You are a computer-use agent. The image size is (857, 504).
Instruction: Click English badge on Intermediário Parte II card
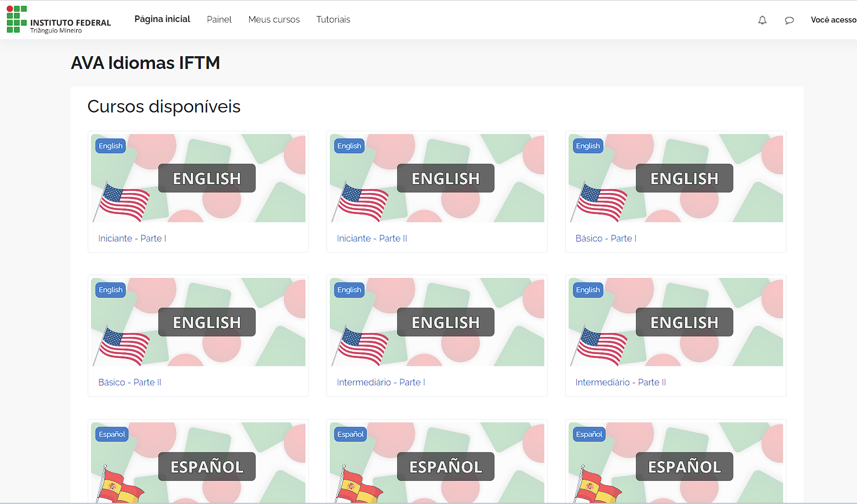(588, 290)
